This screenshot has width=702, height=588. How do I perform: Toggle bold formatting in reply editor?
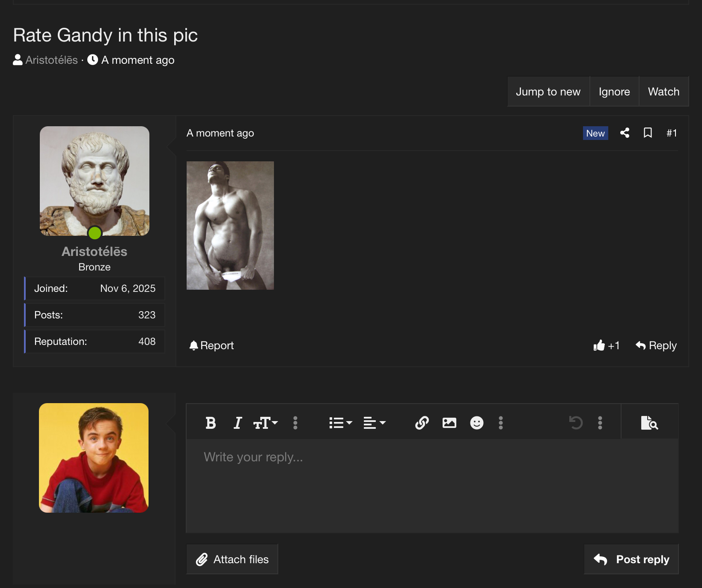pyautogui.click(x=211, y=423)
